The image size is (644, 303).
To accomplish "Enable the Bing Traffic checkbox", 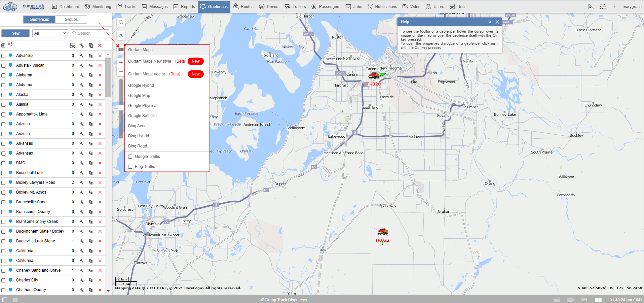I will pyautogui.click(x=130, y=167).
